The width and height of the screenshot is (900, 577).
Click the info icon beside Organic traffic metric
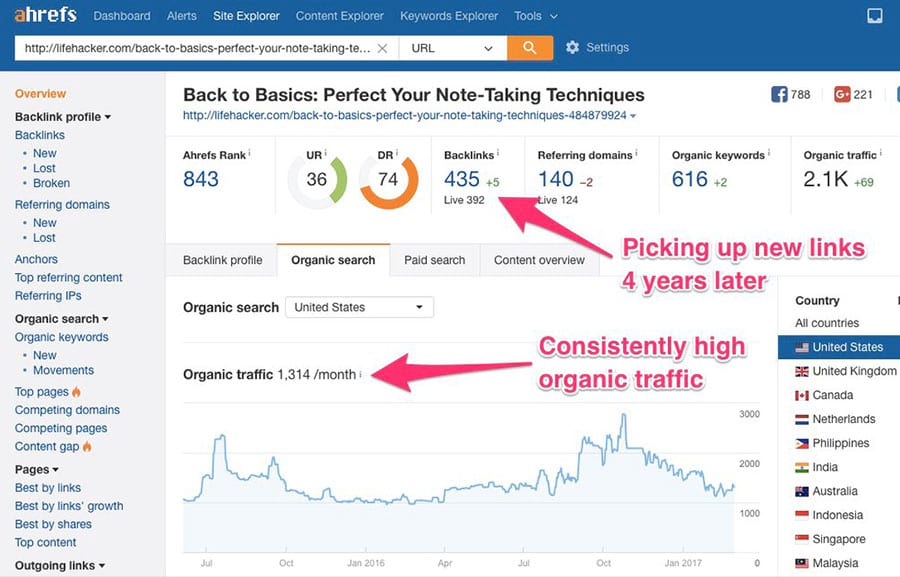tap(880, 153)
